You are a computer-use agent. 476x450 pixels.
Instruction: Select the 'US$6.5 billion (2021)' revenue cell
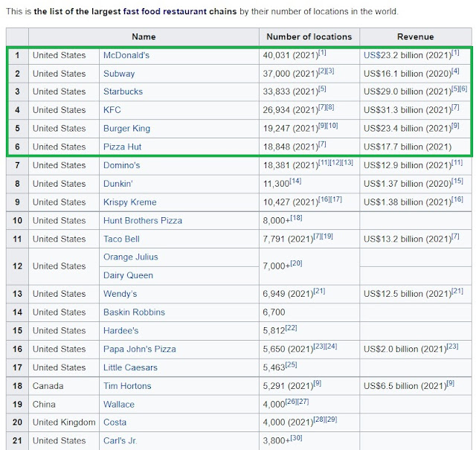[416, 386]
